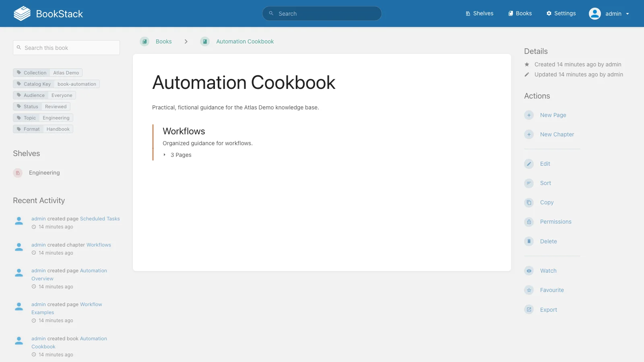Click the BookStack title text in header
The height and width of the screenshot is (362, 644).
60,14
